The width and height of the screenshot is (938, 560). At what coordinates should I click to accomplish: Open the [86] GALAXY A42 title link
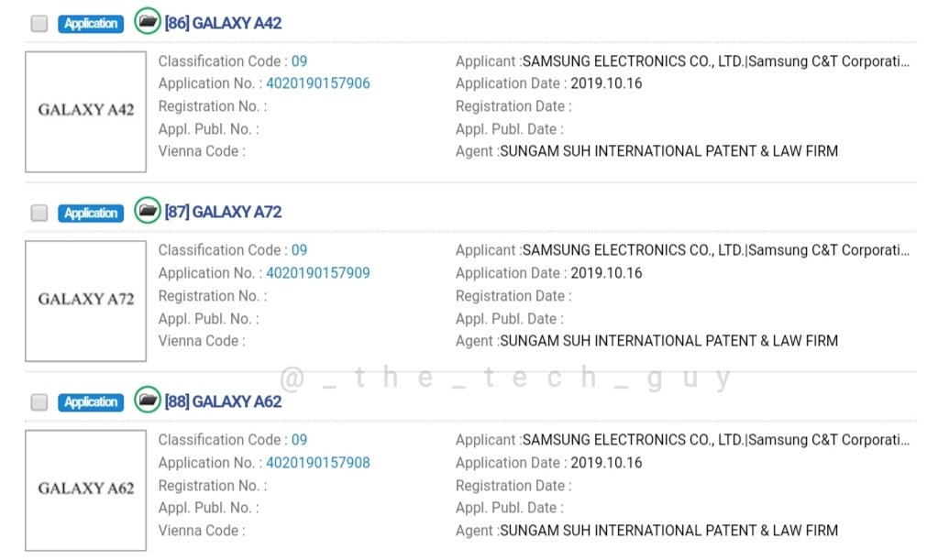[x=223, y=23]
